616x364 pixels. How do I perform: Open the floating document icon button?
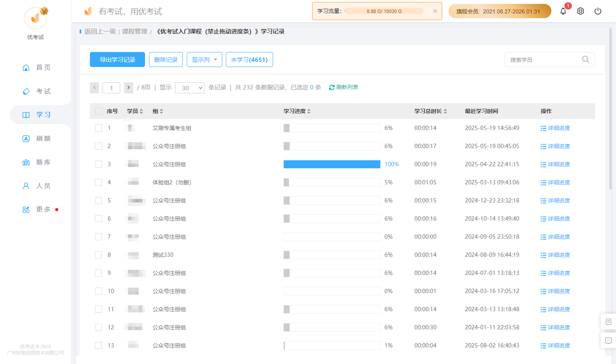coord(608,322)
